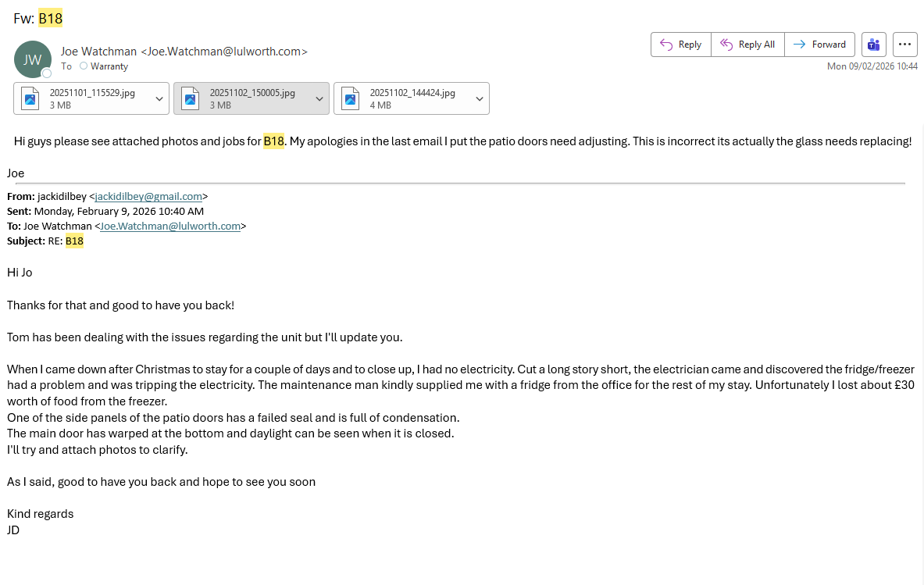Click the Warranty recipient name
The width and height of the screenshot is (924, 585).
[109, 66]
